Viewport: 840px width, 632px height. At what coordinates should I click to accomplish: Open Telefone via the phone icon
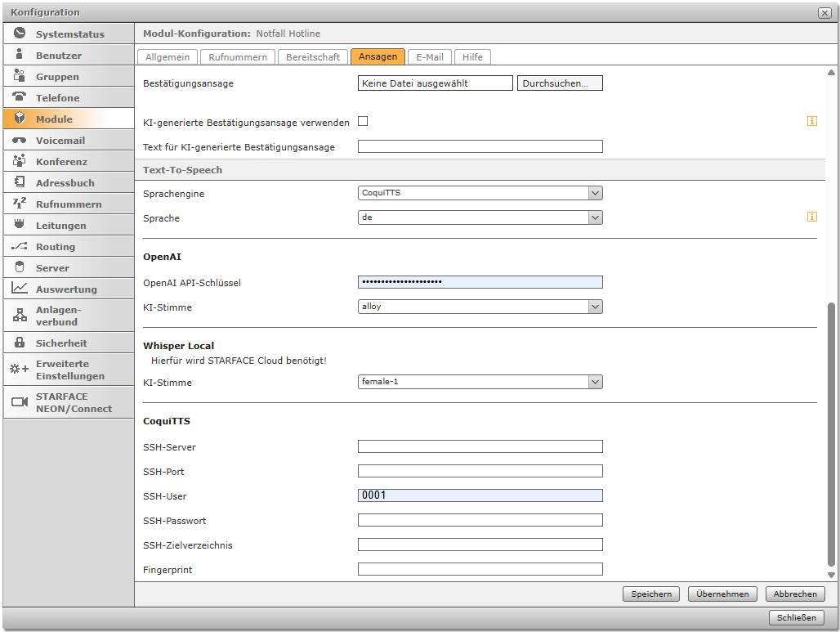pyautogui.click(x=20, y=98)
